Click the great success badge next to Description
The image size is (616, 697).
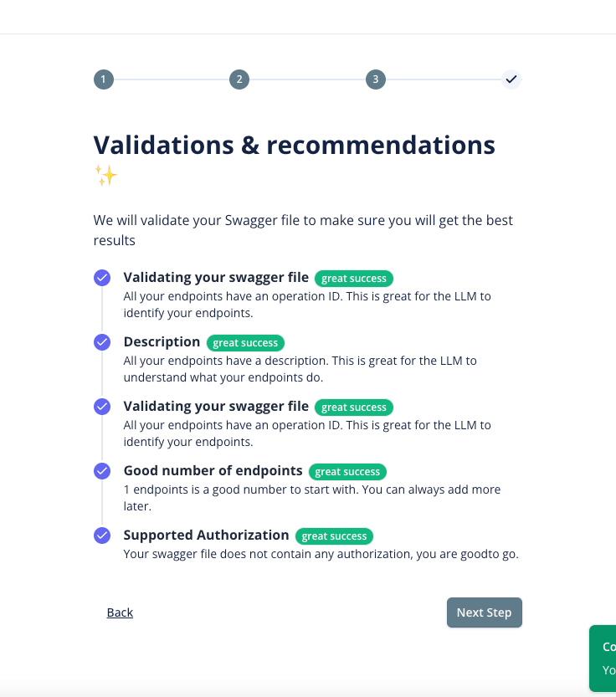coord(245,343)
